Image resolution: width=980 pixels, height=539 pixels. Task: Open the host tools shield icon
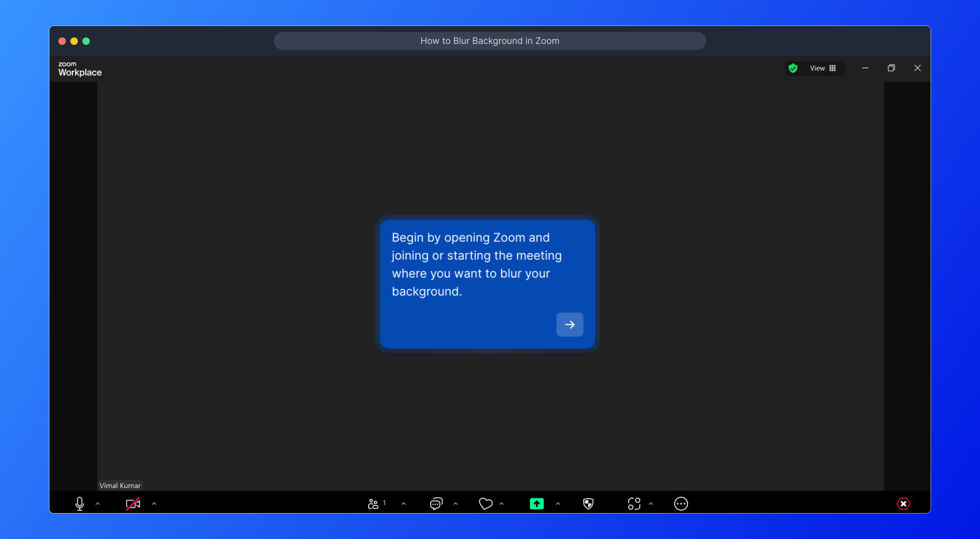588,504
